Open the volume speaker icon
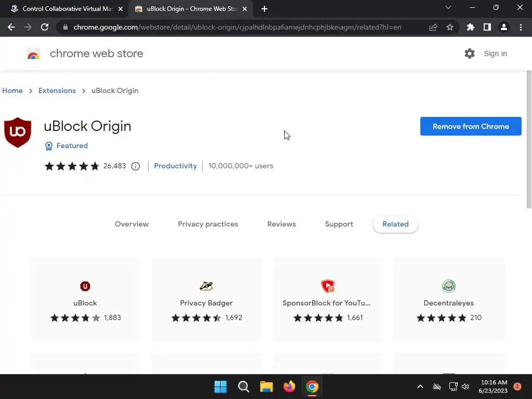The image size is (532, 399). [x=465, y=387]
